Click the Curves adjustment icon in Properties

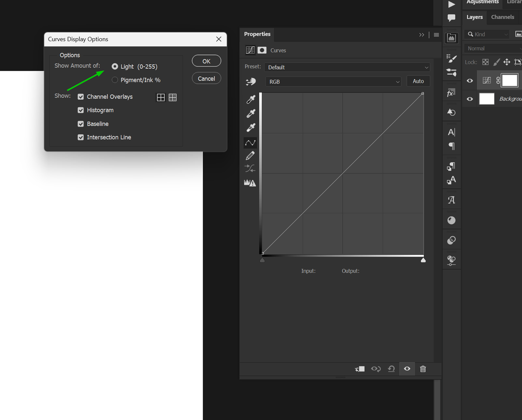(250, 50)
